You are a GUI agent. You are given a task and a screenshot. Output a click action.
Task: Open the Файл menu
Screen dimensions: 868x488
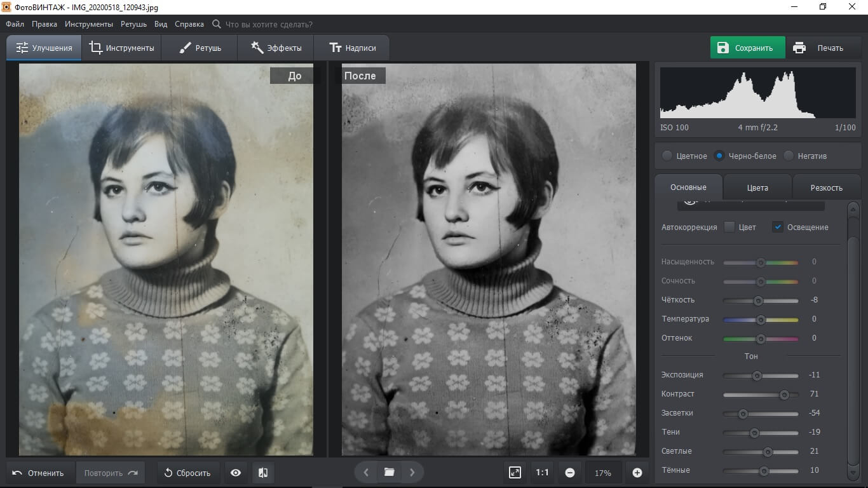pyautogui.click(x=15, y=24)
